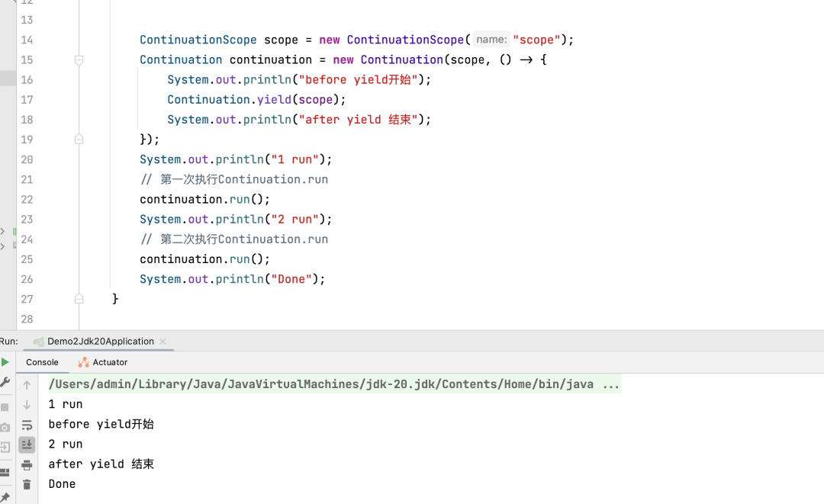The image size is (824, 504).
Task: Click line number 20 in the gutter
Action: (27, 159)
